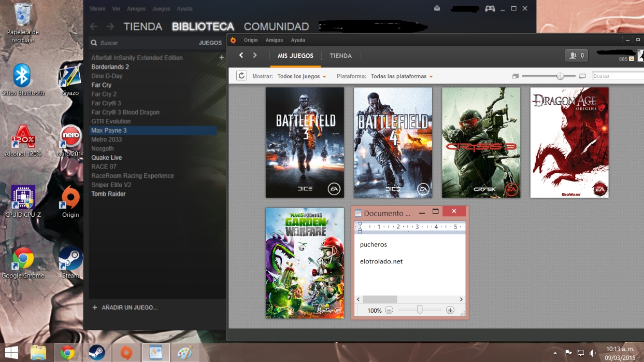Open Steam menu in Steam window
This screenshot has height=362, width=644.
click(x=97, y=9)
